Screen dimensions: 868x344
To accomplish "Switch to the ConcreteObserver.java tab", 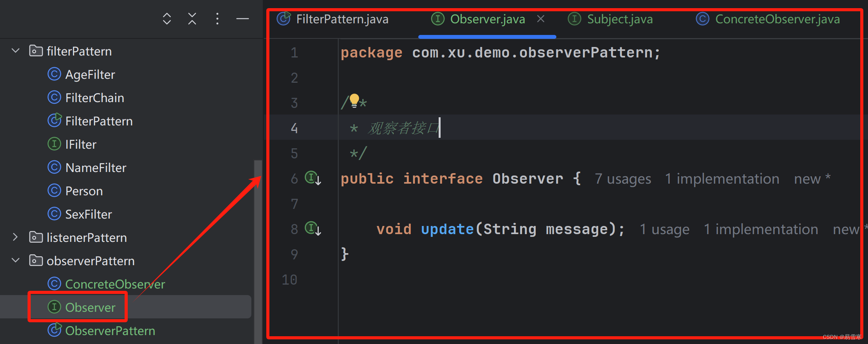I will point(778,19).
